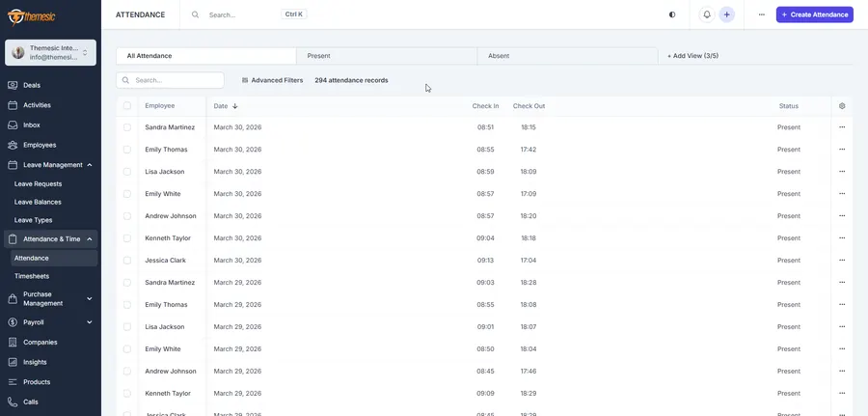Expand Payroll chevron

[90, 322]
